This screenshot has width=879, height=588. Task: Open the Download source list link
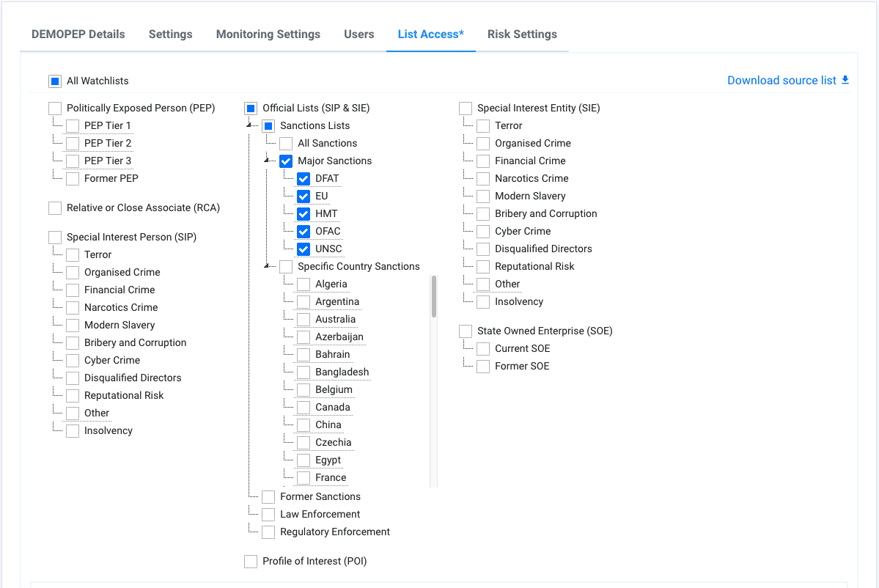pos(781,81)
